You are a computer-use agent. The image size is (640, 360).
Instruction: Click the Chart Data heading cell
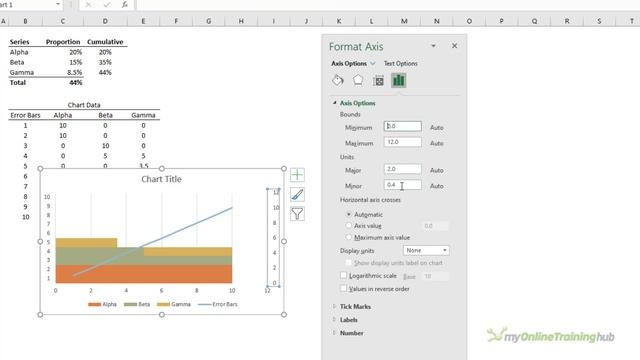pyautogui.click(x=84, y=105)
